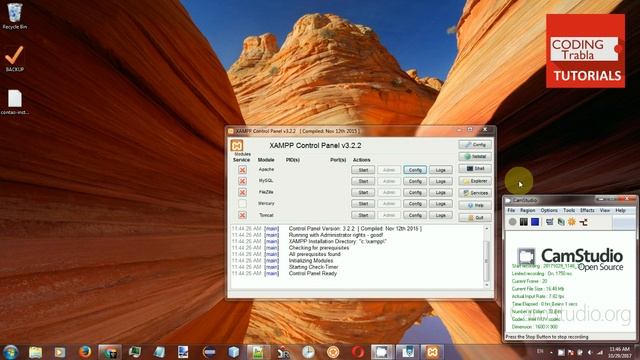Select the BACKUP desktop icon
Viewport: 640px width, 360px height.
[15, 58]
